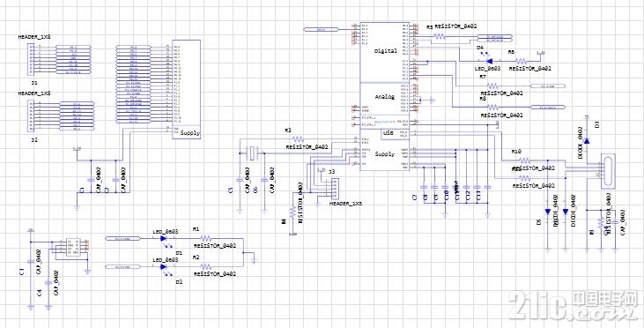Click the 21ic watermark logo
The width and height of the screenshot is (644, 328).
(572, 306)
